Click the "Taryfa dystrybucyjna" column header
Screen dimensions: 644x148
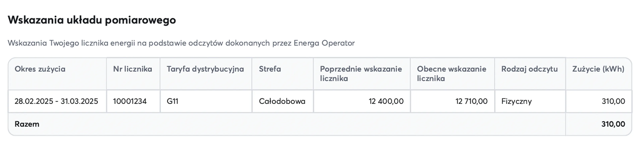point(205,69)
